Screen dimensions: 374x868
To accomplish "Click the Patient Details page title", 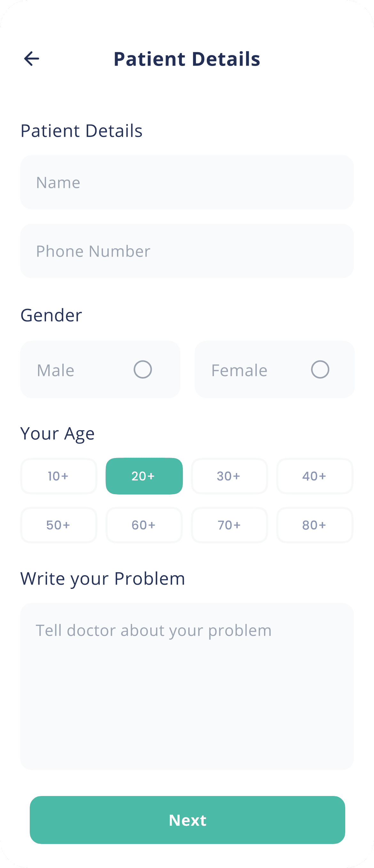I will point(187,59).
